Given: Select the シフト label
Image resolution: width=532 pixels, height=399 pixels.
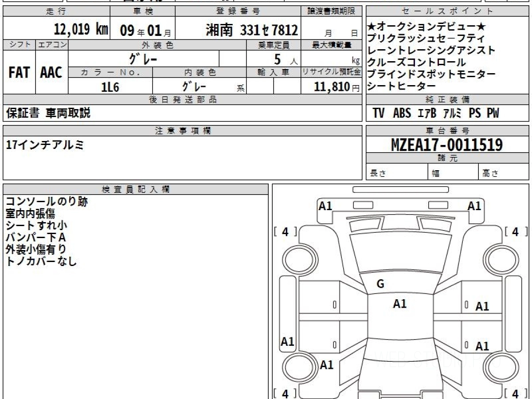Looking at the screenshot, I should click(19, 44).
